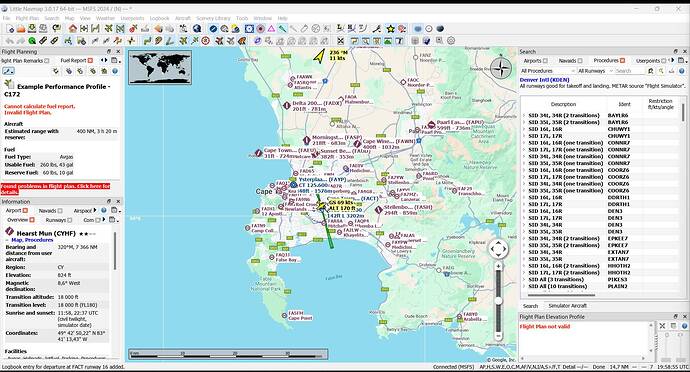The image size is (690, 372).
Task: Switch to the Simulator Aircraft tab
Action: point(567,306)
